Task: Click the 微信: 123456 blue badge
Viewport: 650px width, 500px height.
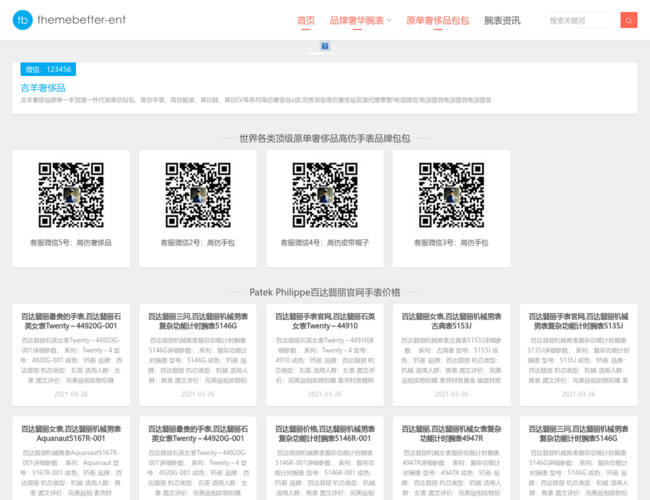Action: [x=48, y=69]
